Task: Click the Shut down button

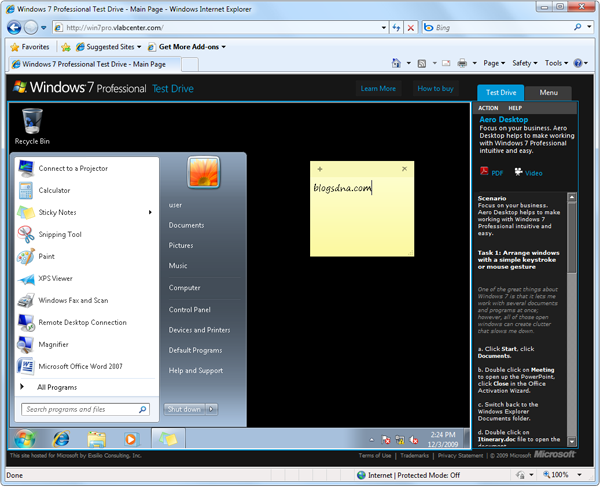Action: coord(184,409)
